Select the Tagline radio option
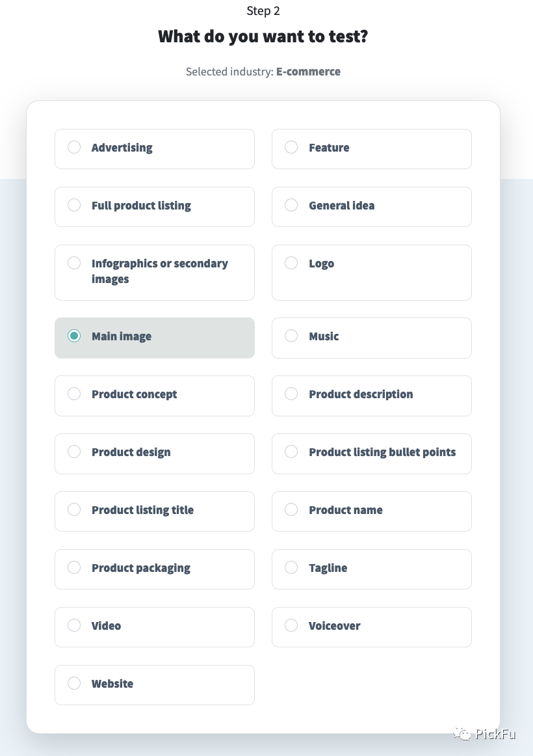Image resolution: width=533 pixels, height=756 pixels. pyautogui.click(x=291, y=568)
